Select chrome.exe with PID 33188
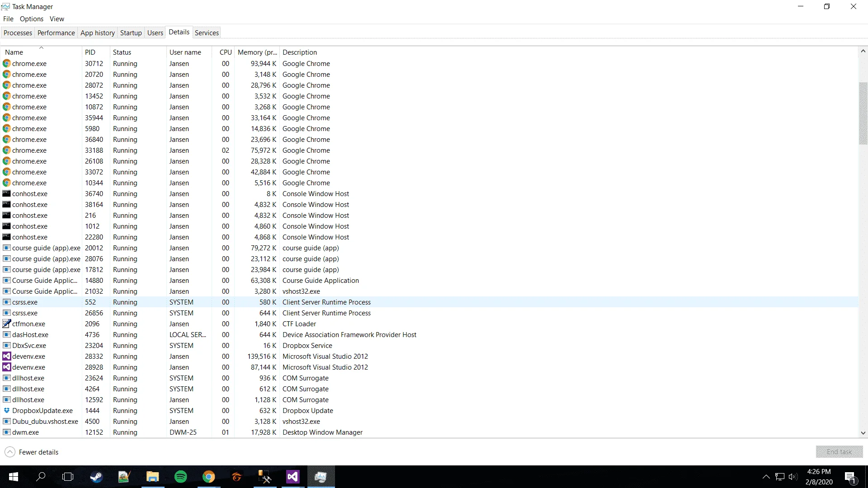The height and width of the screenshot is (488, 868). [x=429, y=150]
